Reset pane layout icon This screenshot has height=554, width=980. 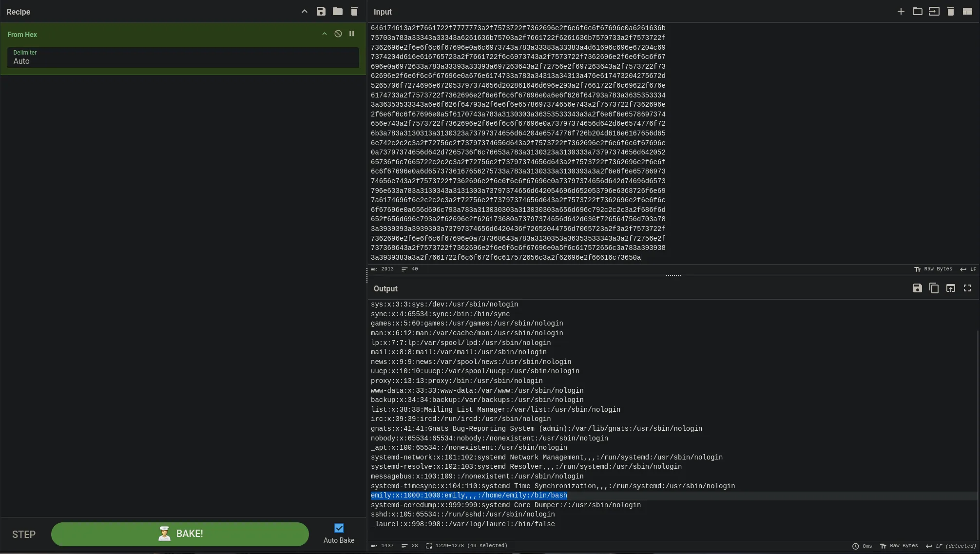pos(967,11)
